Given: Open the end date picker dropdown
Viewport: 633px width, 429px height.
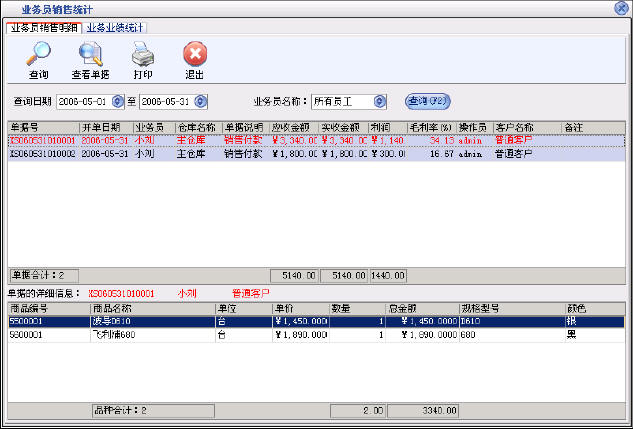Looking at the screenshot, I should point(200,101).
